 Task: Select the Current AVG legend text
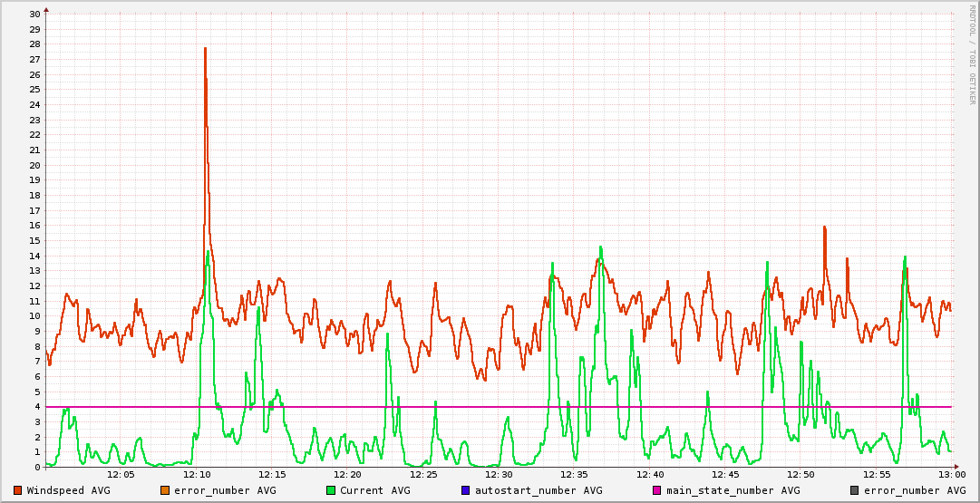(375, 490)
